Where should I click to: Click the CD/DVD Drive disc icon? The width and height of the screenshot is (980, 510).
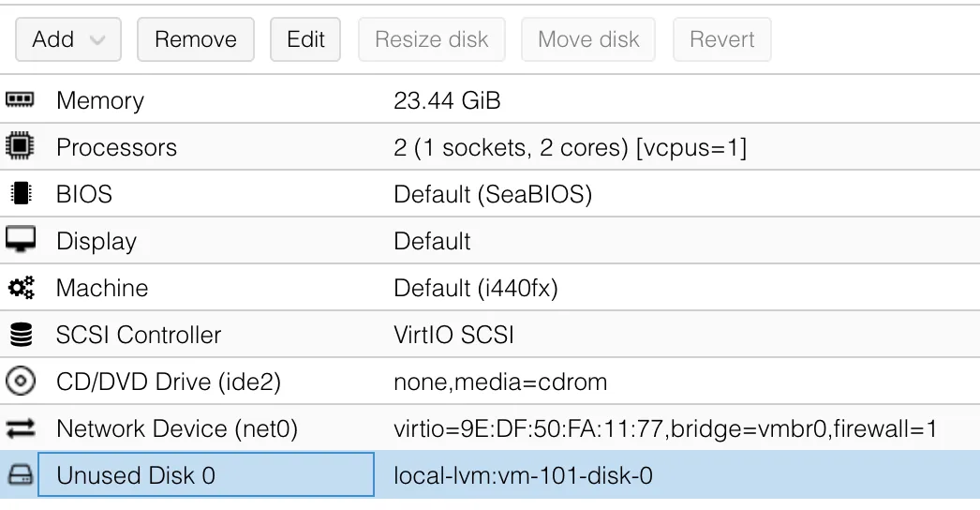point(21,382)
